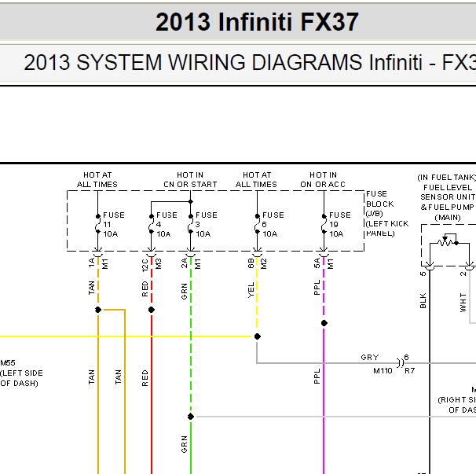
Task: Click the "2013 Infiniti FX37" title
Action: 257,22
